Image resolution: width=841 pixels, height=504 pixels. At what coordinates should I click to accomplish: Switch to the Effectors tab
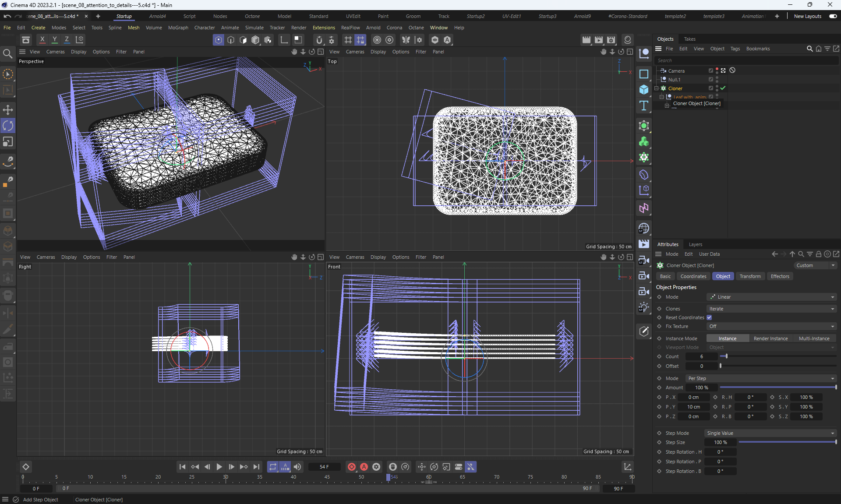780,276
